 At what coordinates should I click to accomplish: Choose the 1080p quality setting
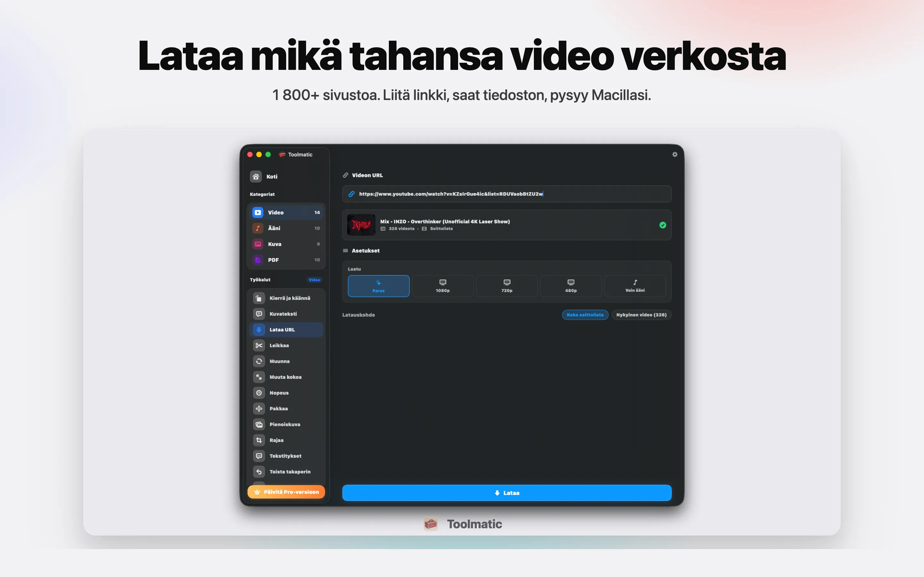(x=442, y=286)
